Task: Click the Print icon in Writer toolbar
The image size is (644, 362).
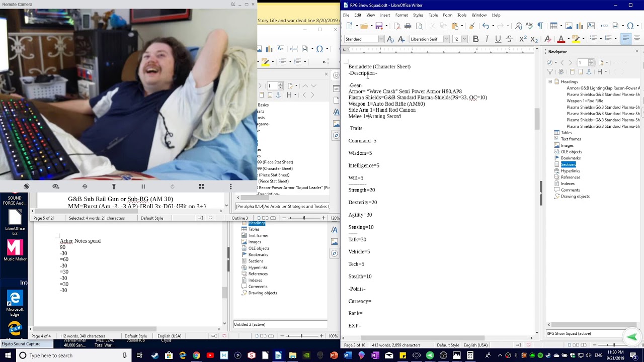Action: click(x=408, y=26)
